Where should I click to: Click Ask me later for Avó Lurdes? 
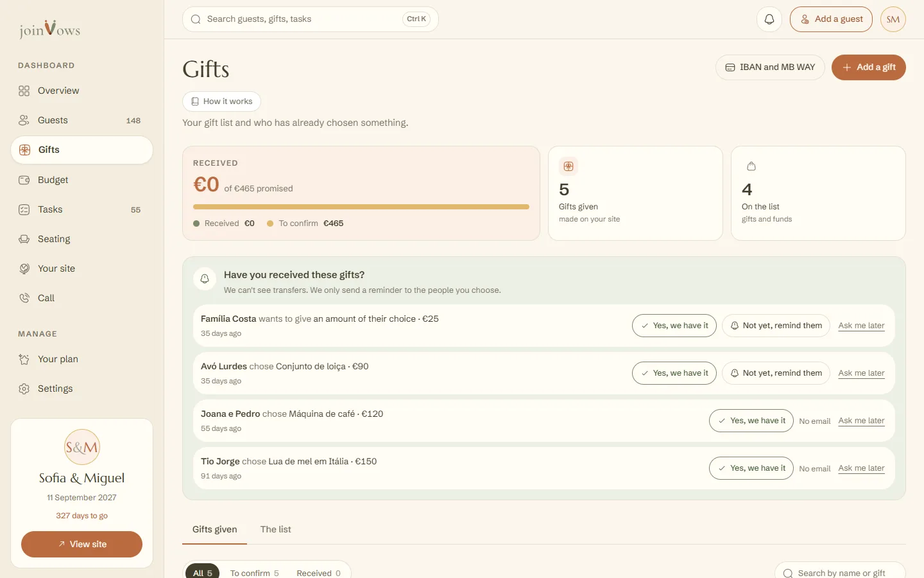click(861, 373)
